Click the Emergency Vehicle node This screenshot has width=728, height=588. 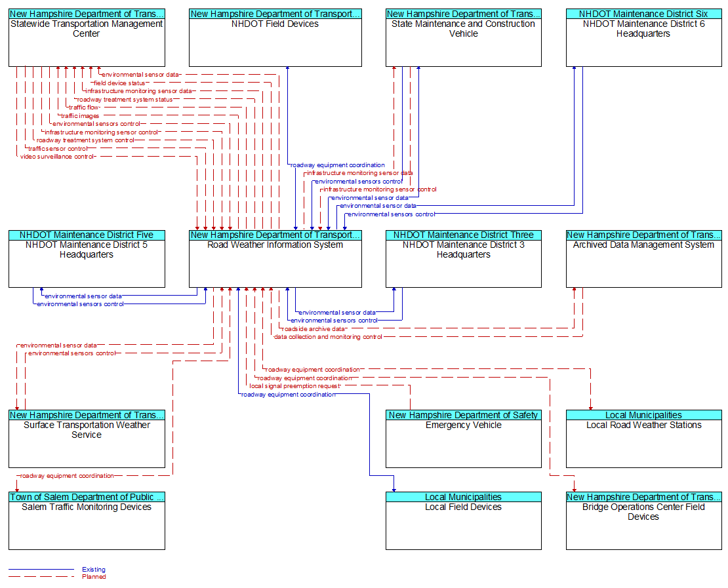coord(463,439)
